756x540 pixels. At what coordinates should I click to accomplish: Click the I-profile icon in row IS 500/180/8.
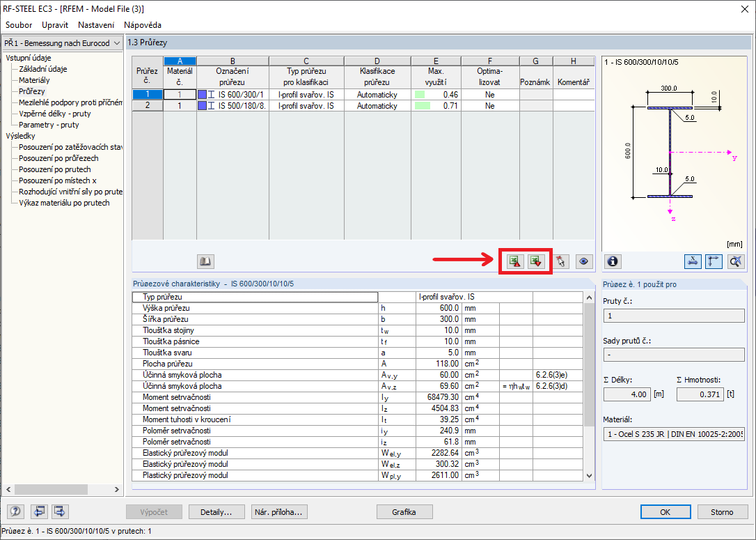coord(211,106)
